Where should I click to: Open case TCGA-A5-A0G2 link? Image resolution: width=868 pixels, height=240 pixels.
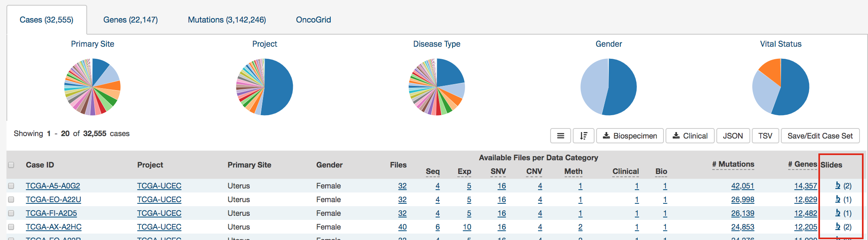(53, 186)
